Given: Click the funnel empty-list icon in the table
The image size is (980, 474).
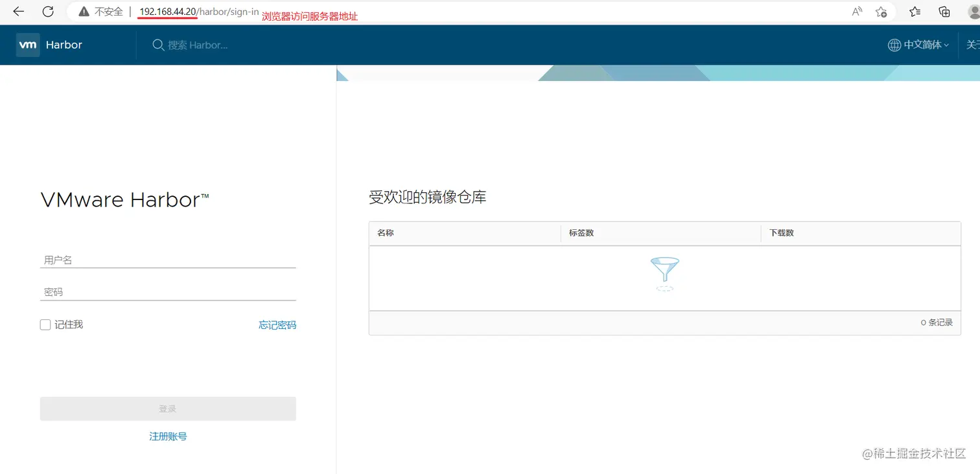Looking at the screenshot, I should point(664,274).
